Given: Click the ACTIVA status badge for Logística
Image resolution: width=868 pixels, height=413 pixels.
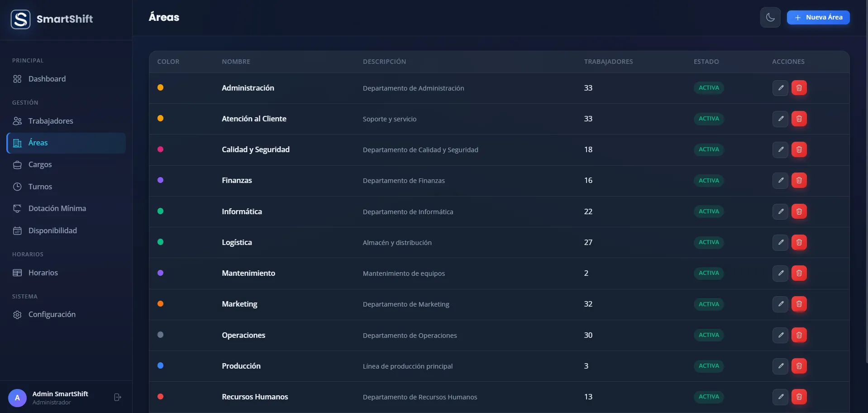Looking at the screenshot, I should pyautogui.click(x=709, y=242).
